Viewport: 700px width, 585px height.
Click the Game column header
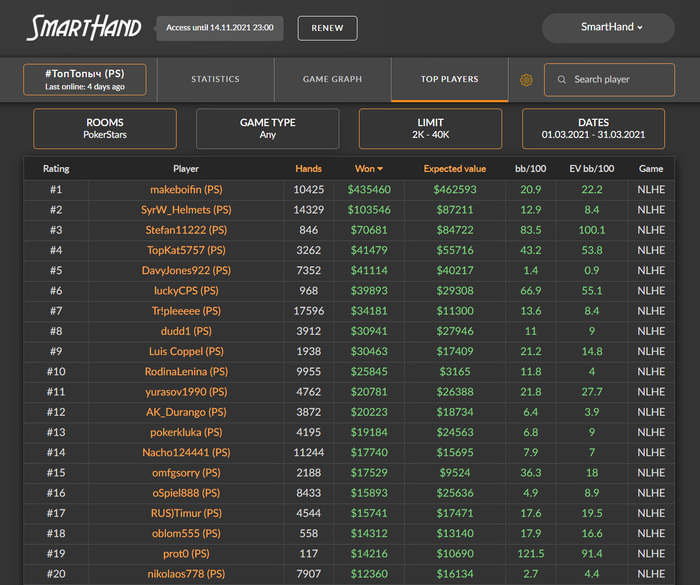point(651,169)
